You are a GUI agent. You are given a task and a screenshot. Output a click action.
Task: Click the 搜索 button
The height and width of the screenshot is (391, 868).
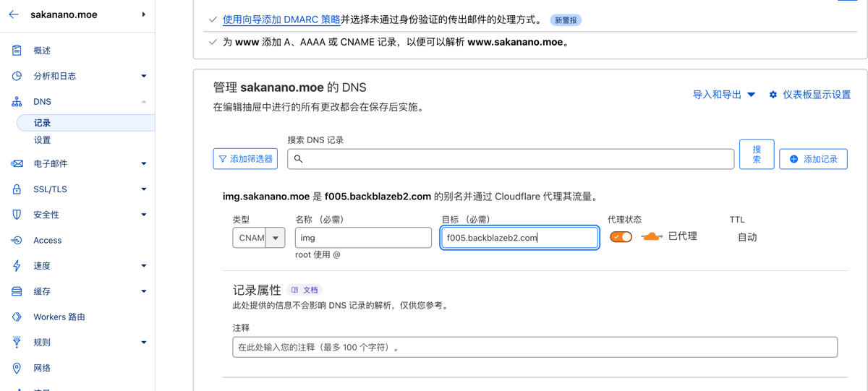757,154
